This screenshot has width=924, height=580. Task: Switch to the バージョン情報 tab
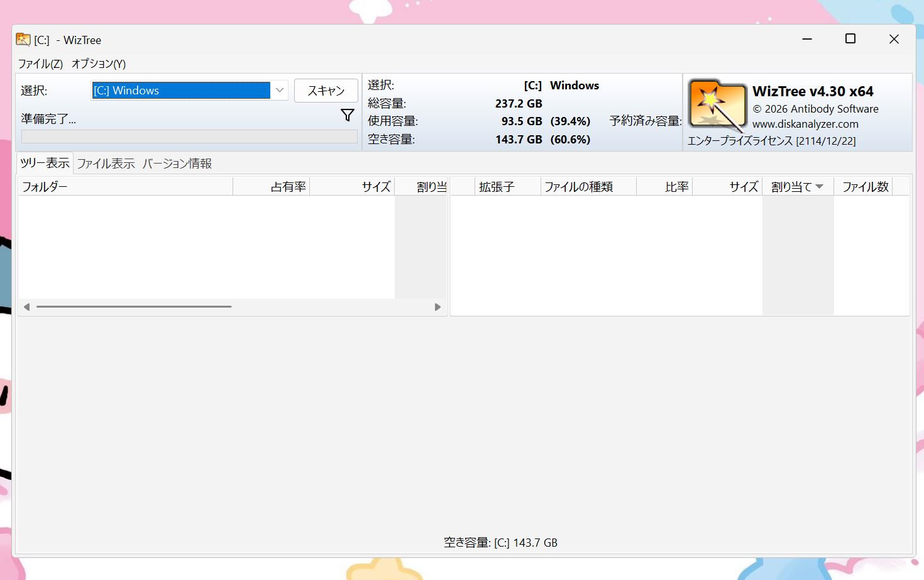pos(177,163)
